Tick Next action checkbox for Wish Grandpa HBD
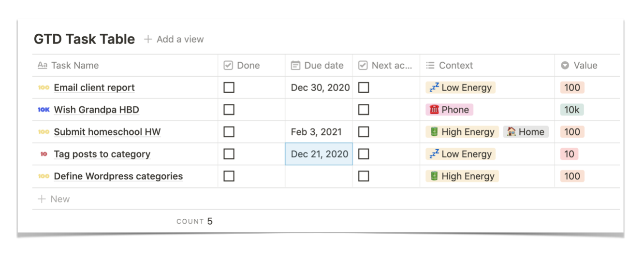 click(x=364, y=110)
